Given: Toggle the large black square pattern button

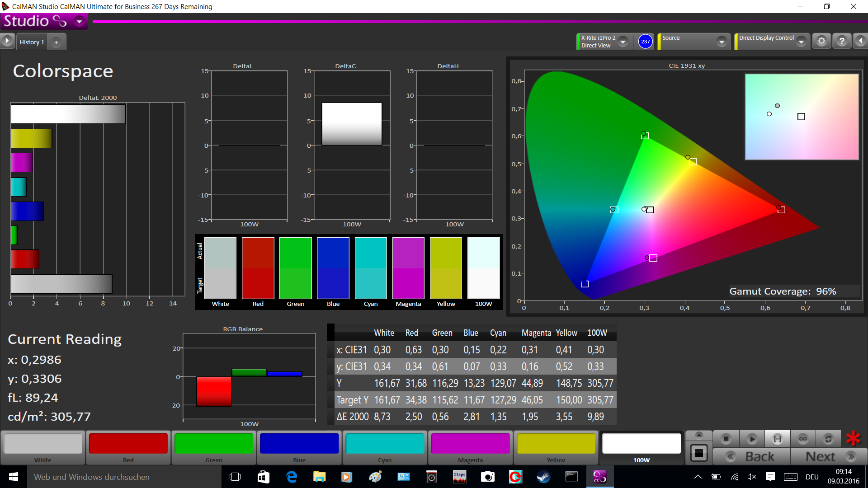Looking at the screenshot, I should [x=698, y=453].
